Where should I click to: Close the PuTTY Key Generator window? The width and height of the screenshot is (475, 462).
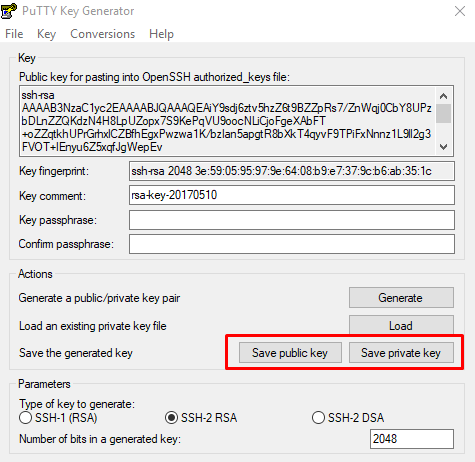460,11
